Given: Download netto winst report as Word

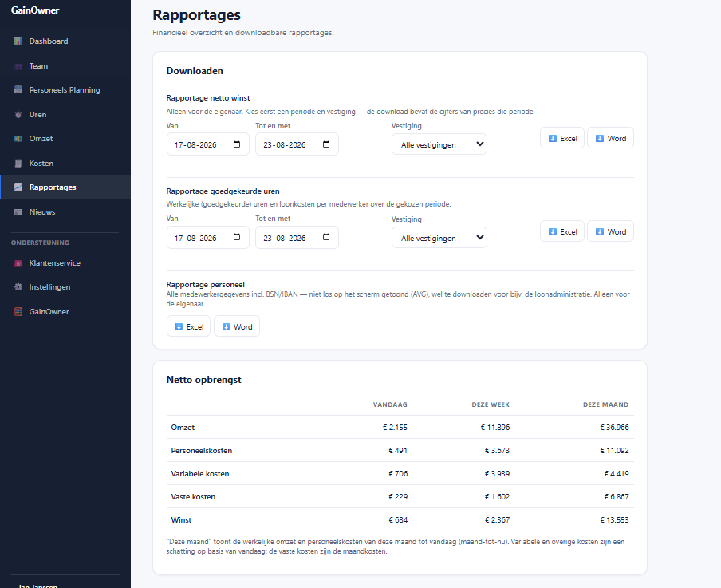Looking at the screenshot, I should pyautogui.click(x=610, y=138).
